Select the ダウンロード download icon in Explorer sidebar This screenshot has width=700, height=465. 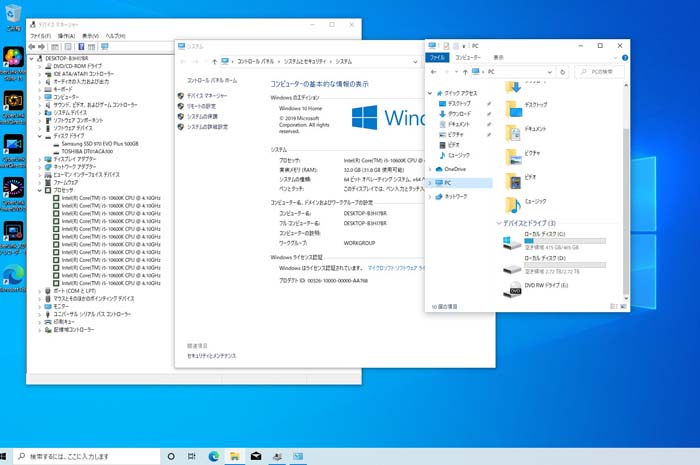click(x=442, y=114)
